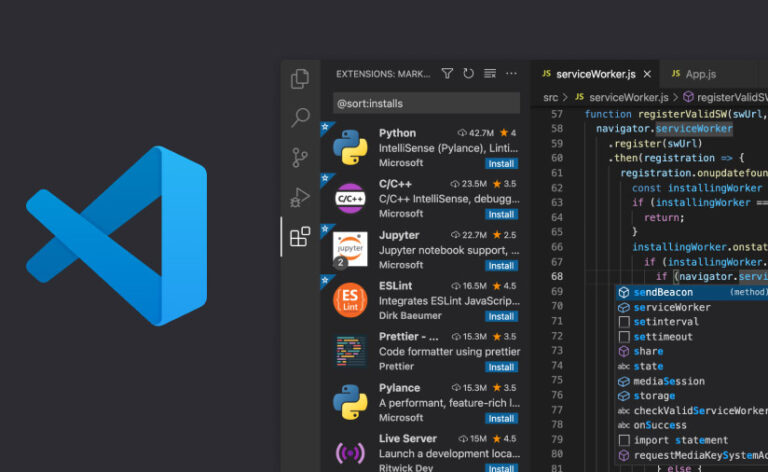Select the serviceWorker.js editor tab

click(595, 74)
